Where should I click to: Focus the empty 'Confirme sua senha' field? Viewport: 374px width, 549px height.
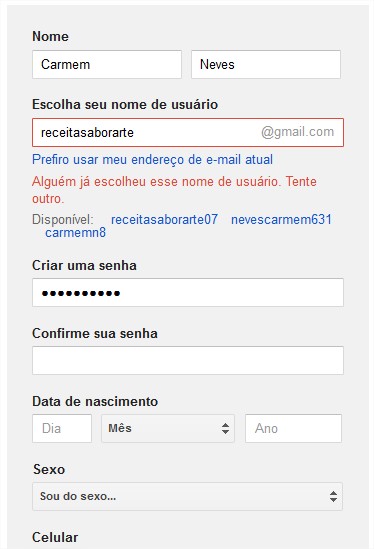(x=188, y=361)
